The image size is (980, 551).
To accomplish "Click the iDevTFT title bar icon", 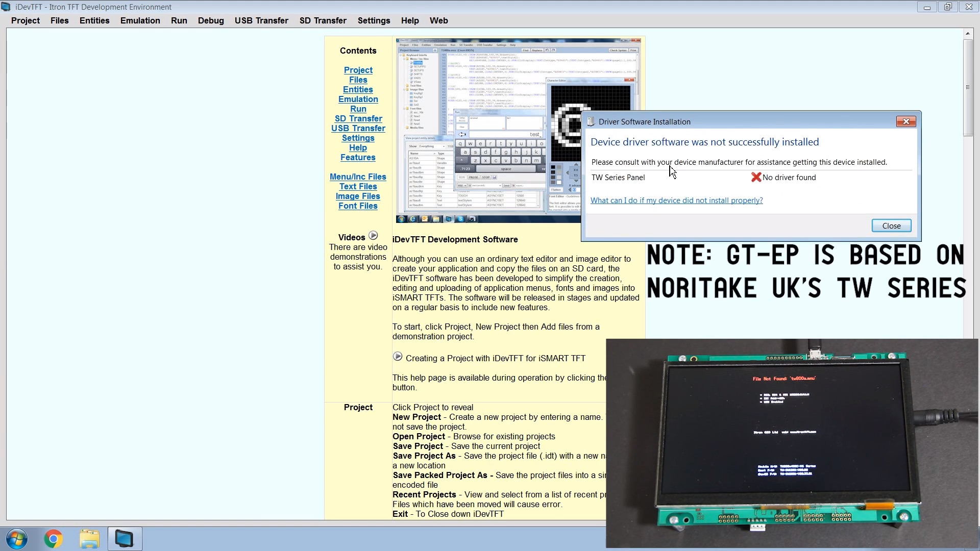I will click(6, 7).
